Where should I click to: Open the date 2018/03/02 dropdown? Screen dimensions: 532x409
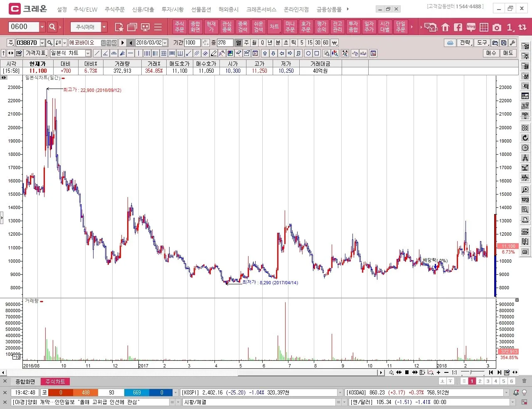[165, 43]
